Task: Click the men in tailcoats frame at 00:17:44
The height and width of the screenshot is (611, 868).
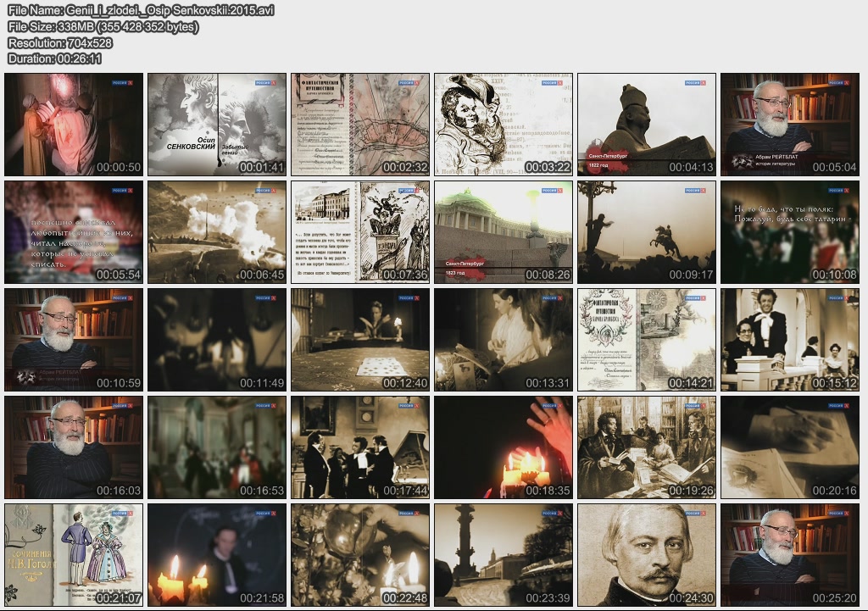Action: point(360,447)
